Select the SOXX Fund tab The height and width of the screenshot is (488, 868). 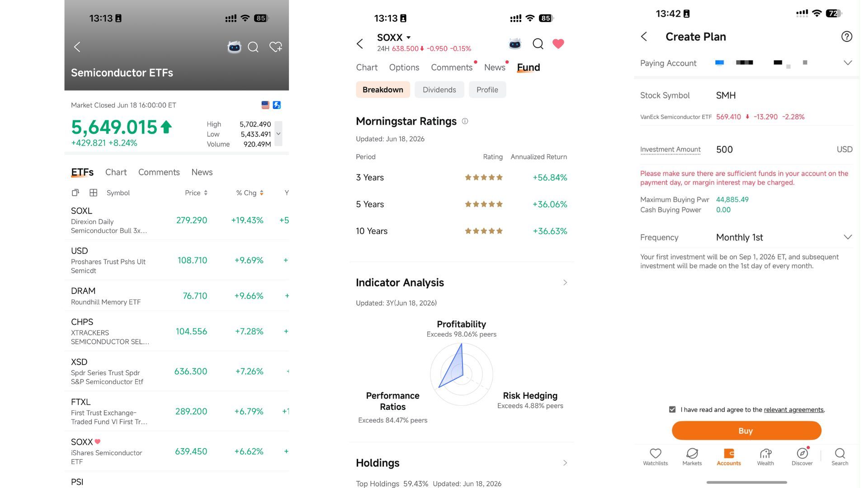(x=528, y=67)
